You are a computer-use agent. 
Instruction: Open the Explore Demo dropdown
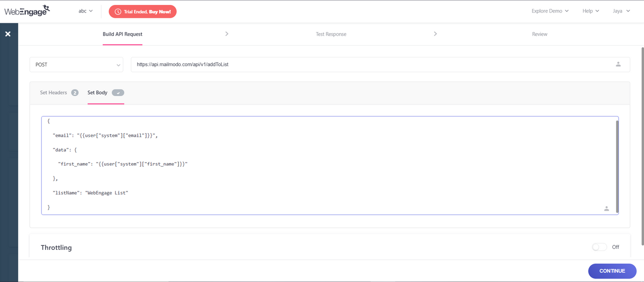[x=550, y=11]
